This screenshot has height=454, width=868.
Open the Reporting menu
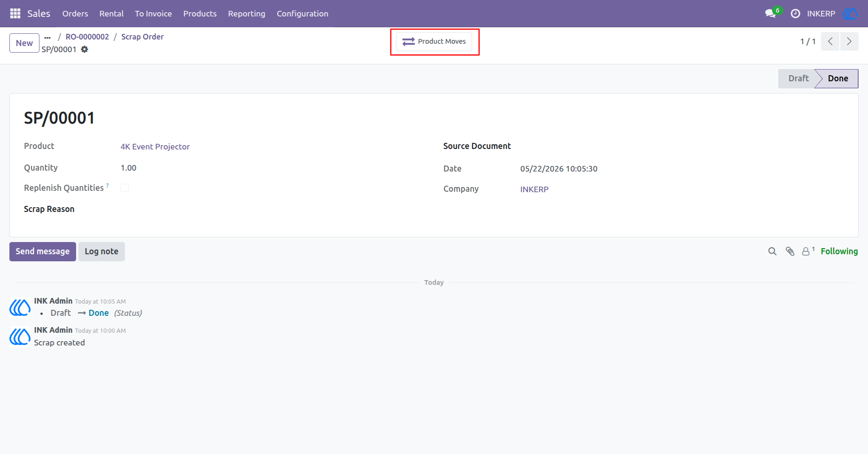(247, 14)
